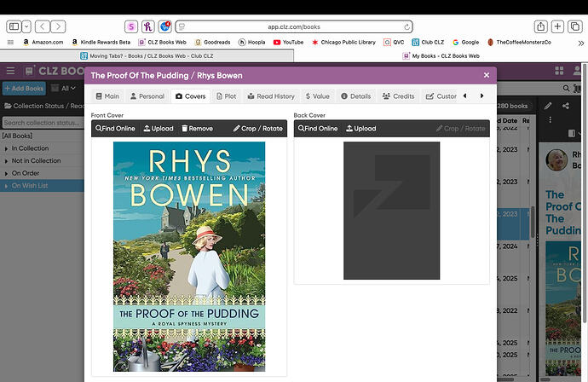The width and height of the screenshot is (588, 382).
Task: Open Goodreads bookmark
Action: tap(213, 43)
